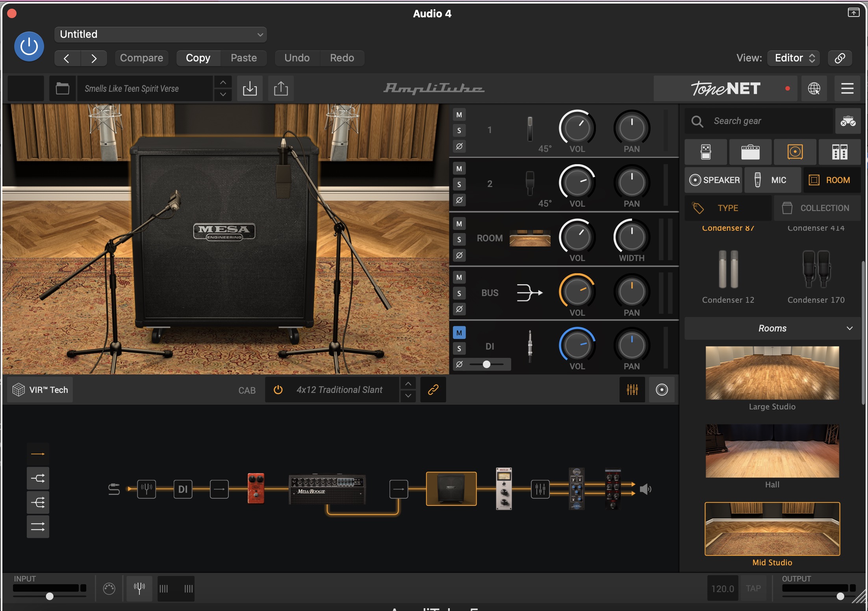Select the Mid Studio room
This screenshot has height=611, width=868.
tap(772, 529)
